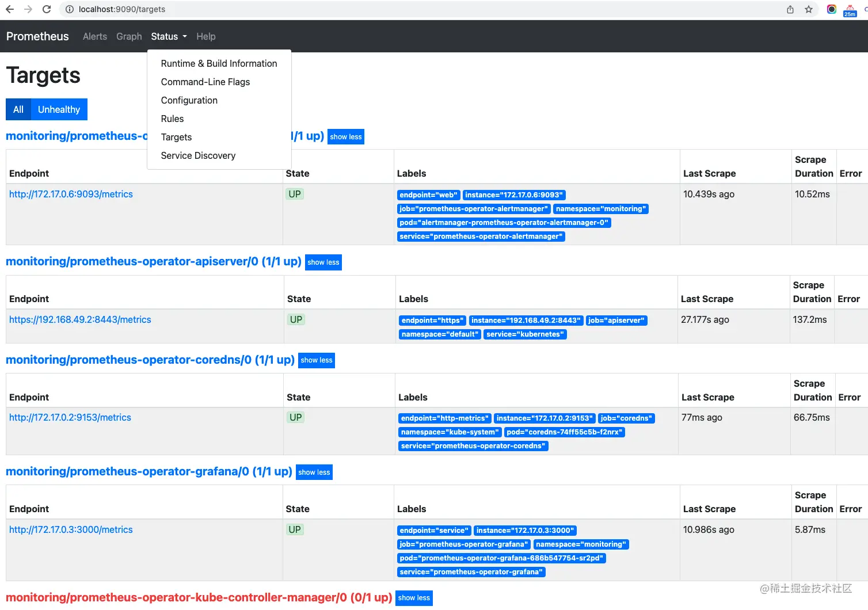Click the UP badge in alertmanager row
The height and width of the screenshot is (610, 868).
tap(295, 194)
